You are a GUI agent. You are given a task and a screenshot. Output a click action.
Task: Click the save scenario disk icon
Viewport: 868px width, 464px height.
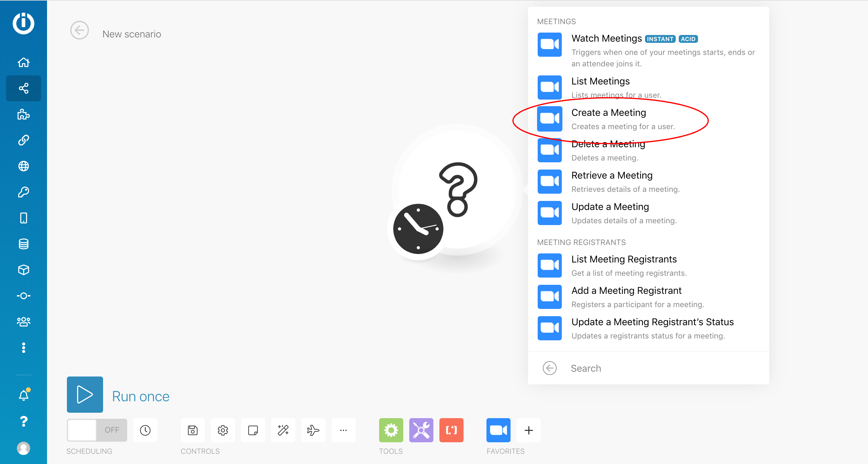193,430
